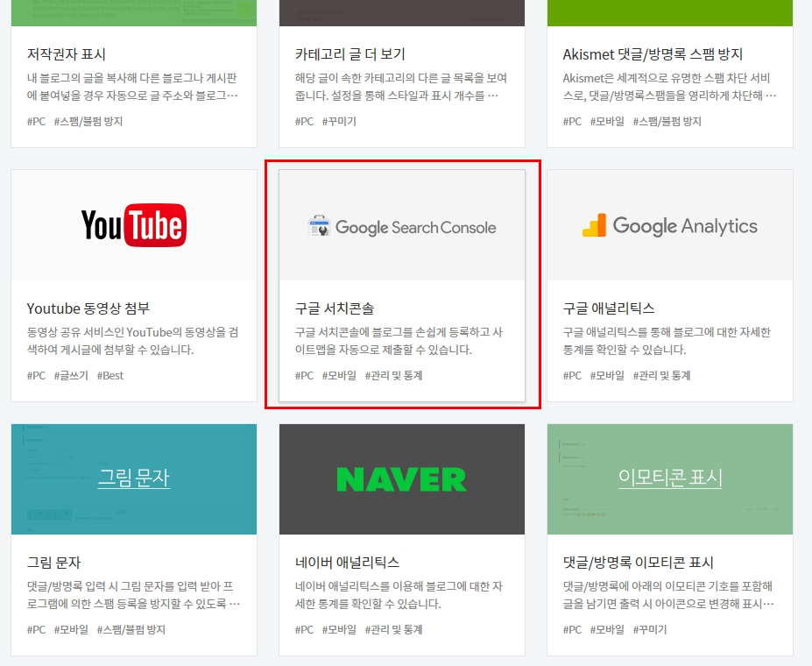812x666 pixels.
Task: Click the #꾸미기 tag under 이모티콘 표시 card
Action: pyautogui.click(x=650, y=630)
